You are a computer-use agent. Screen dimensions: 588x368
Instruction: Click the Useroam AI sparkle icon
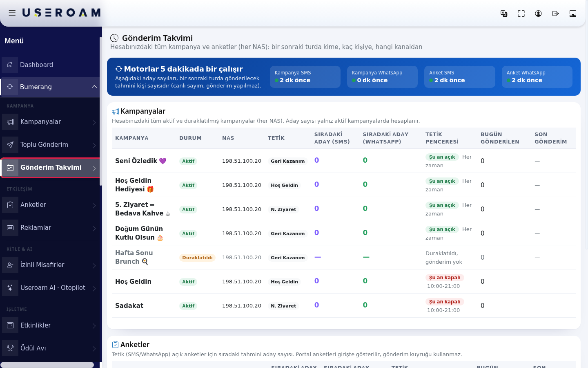coord(10,287)
